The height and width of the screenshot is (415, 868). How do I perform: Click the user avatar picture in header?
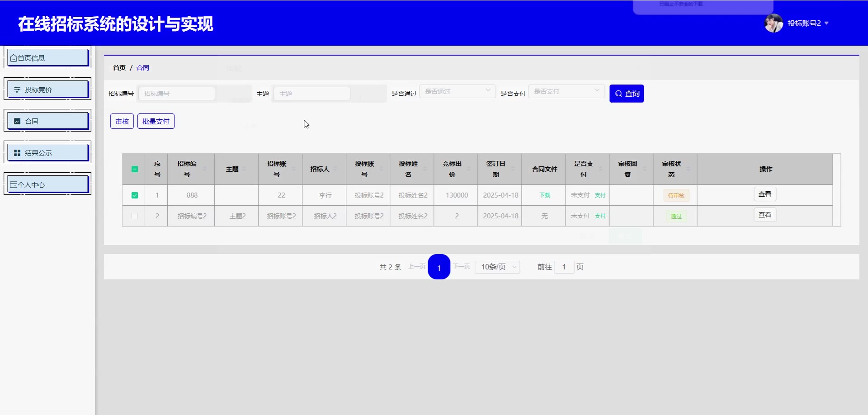(x=773, y=23)
